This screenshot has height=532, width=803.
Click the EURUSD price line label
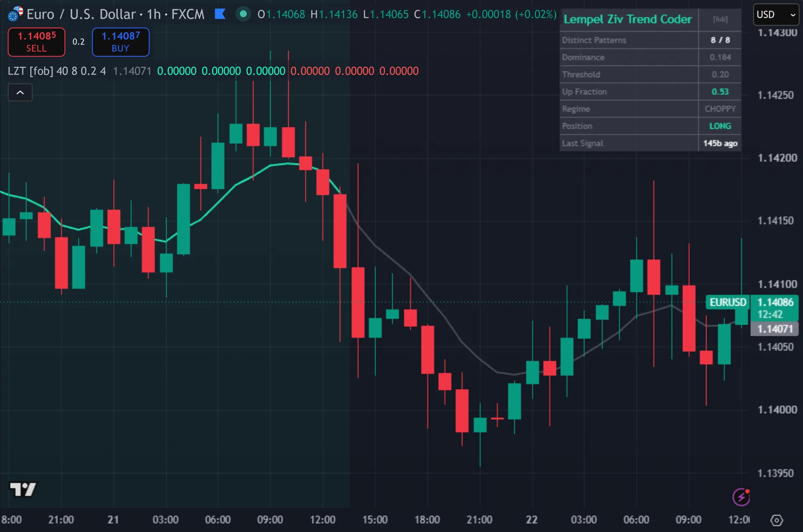pyautogui.click(x=728, y=302)
